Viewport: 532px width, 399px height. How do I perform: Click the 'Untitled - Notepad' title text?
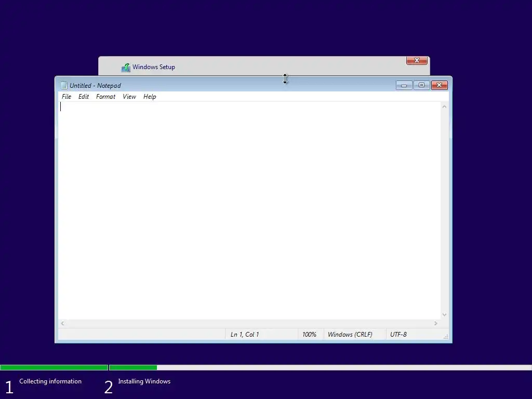tap(95, 86)
